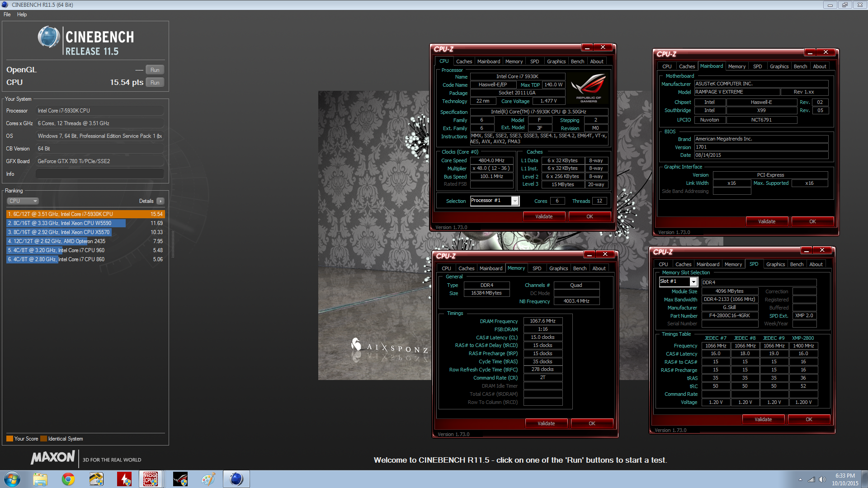
Task: Open Graphics tab in CPU-Z Mainboard window
Action: coord(779,66)
